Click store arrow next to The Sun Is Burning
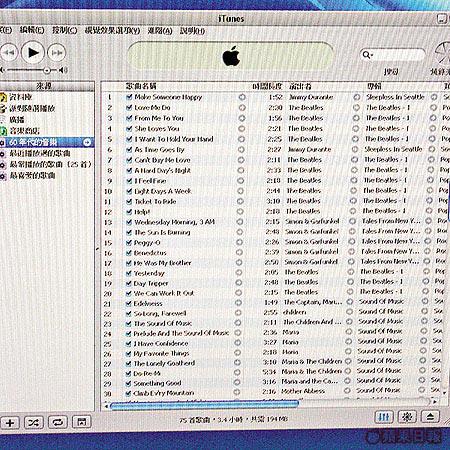 240,232
